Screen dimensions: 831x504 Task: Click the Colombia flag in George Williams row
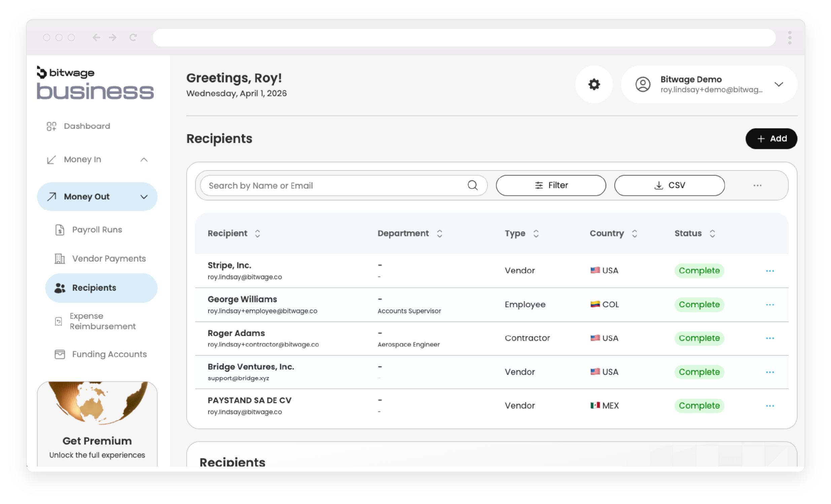tap(595, 304)
